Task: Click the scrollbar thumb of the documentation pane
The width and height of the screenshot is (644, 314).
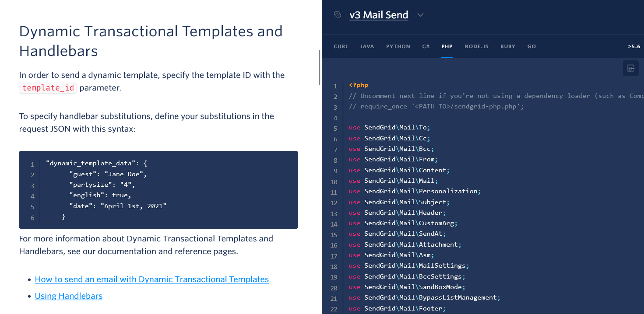Action: click(320, 67)
